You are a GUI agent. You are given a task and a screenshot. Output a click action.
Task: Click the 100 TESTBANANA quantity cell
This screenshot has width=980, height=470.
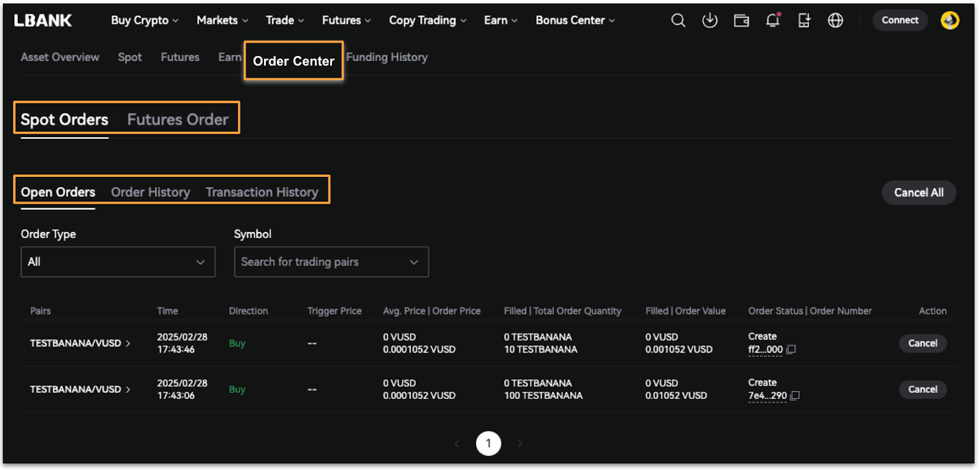tap(543, 396)
